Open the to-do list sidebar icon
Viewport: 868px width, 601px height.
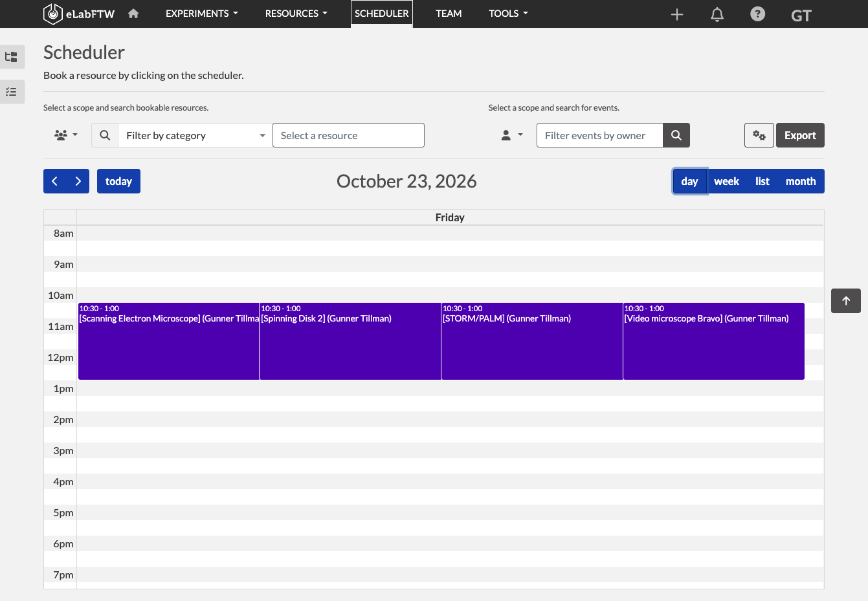pyautogui.click(x=12, y=92)
